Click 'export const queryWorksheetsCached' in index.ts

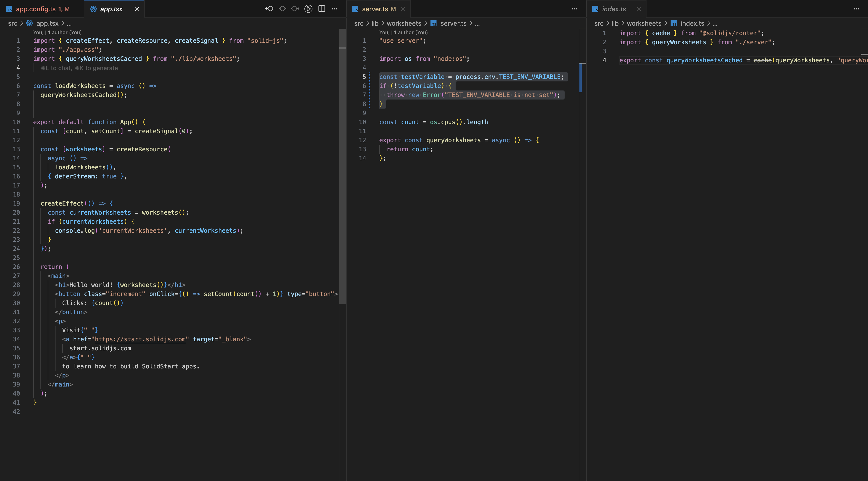point(681,60)
